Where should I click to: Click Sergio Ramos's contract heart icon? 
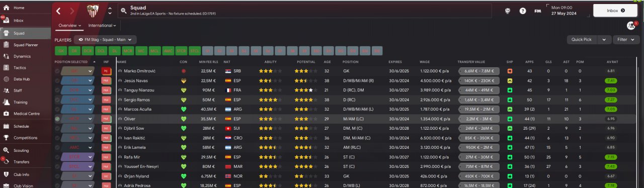tap(184, 100)
